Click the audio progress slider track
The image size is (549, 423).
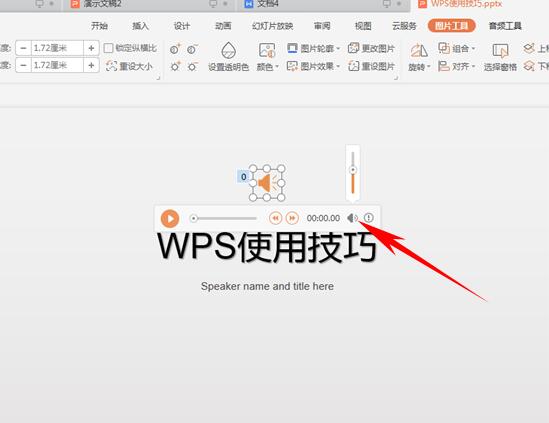coord(223,219)
